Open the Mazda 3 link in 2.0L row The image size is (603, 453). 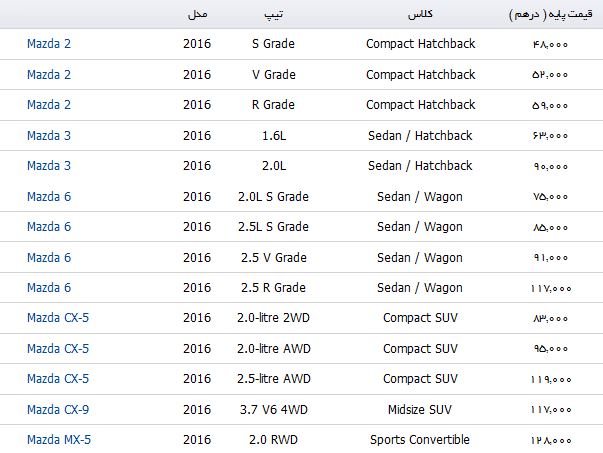click(x=49, y=166)
